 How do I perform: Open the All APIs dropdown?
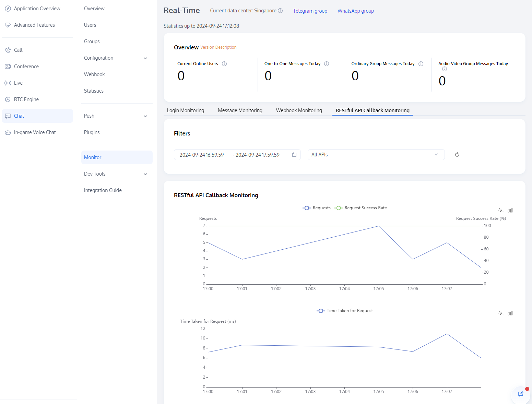click(x=376, y=155)
